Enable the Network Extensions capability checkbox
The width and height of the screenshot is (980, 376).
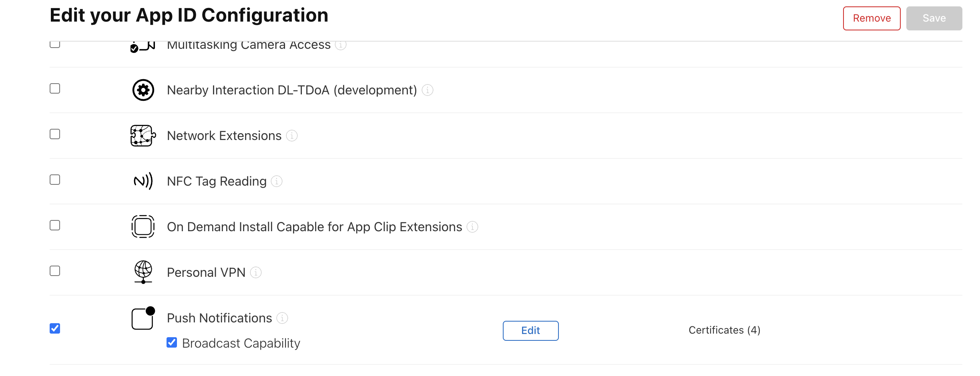click(54, 134)
